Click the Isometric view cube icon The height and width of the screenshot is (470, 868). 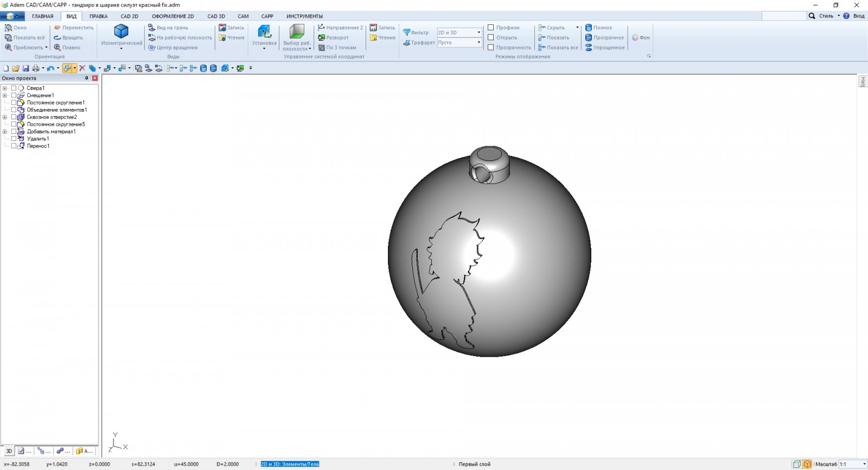[121, 31]
